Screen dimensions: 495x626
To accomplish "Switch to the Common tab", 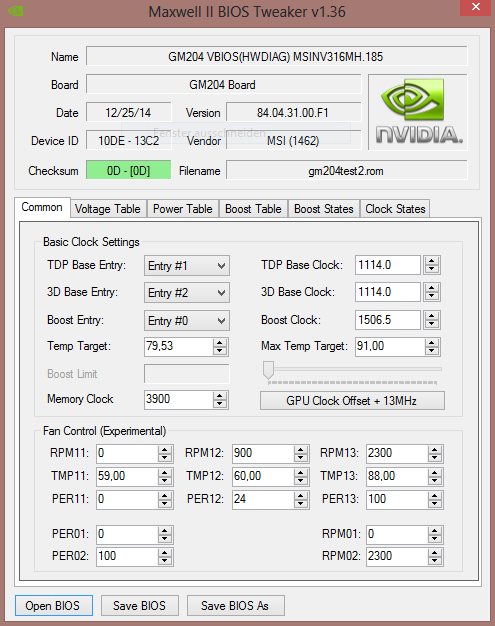I will point(42,207).
